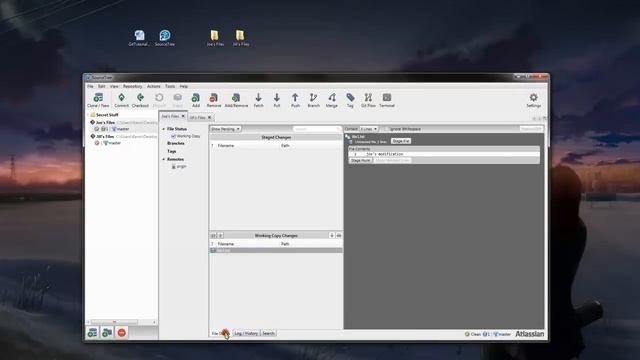Click the Git Flow toolbar icon
The image size is (640, 360).
(368, 100)
